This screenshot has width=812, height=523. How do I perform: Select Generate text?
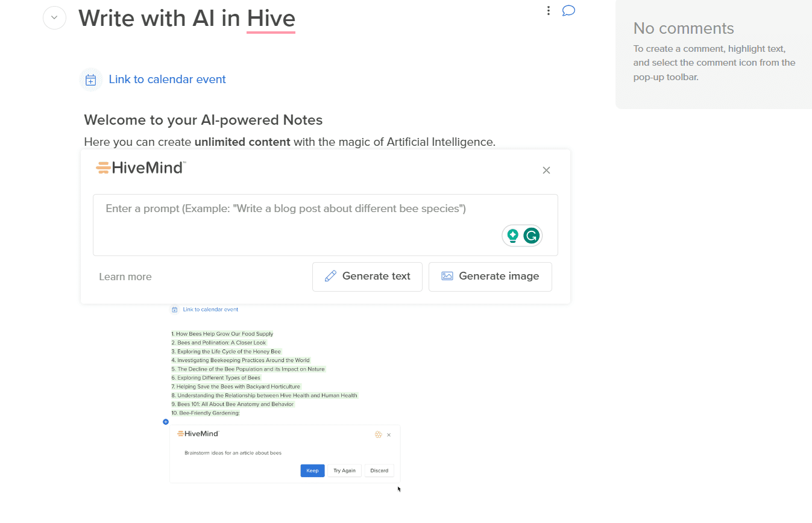coord(367,276)
